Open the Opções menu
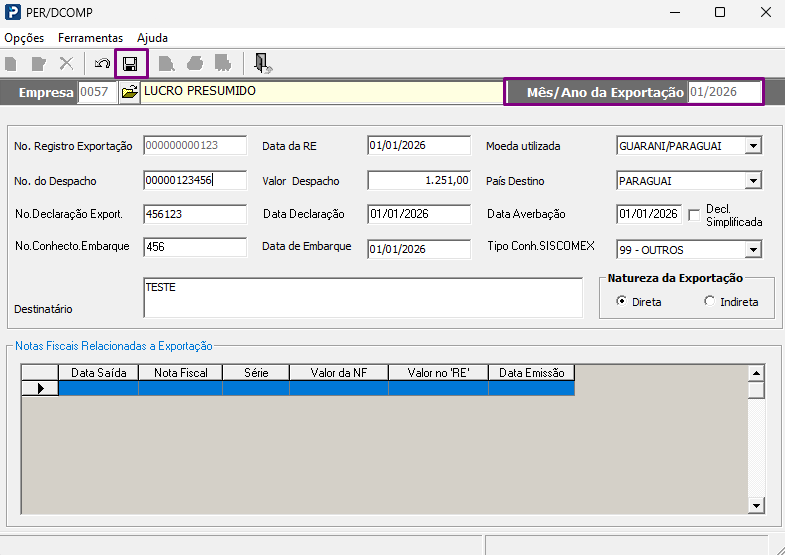Screen dimensions: 785x555 (x=24, y=38)
